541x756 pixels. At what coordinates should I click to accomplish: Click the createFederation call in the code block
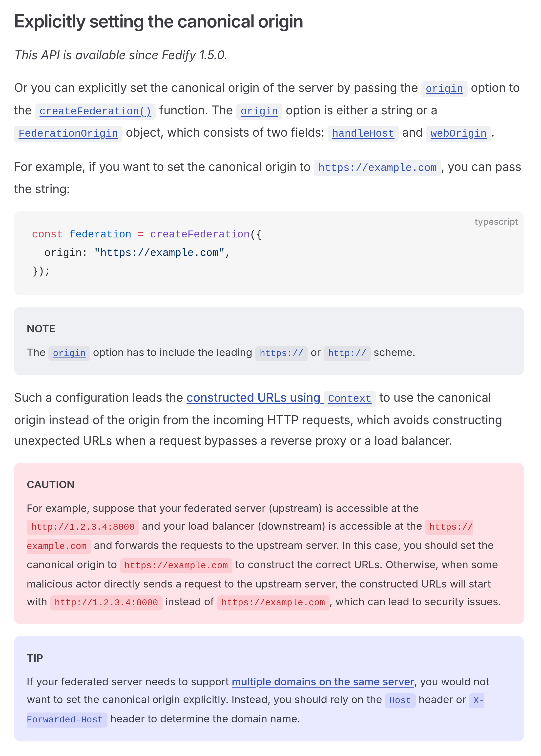[200, 234]
